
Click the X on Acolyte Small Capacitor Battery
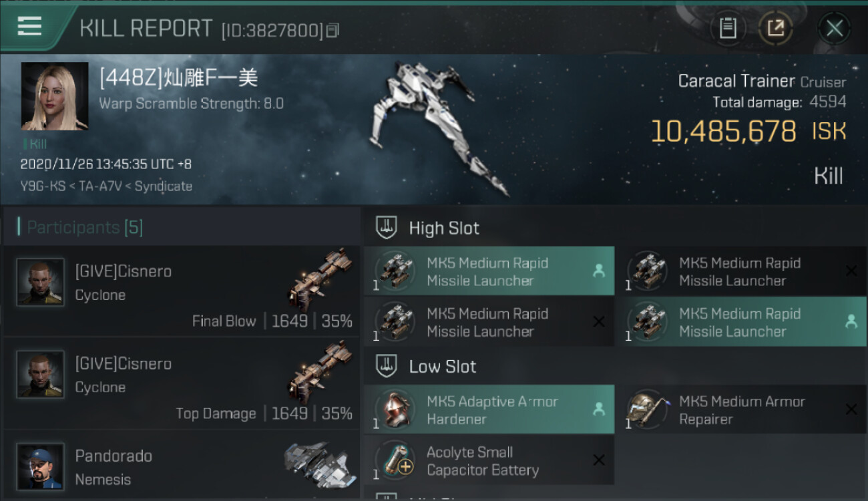coord(598,460)
